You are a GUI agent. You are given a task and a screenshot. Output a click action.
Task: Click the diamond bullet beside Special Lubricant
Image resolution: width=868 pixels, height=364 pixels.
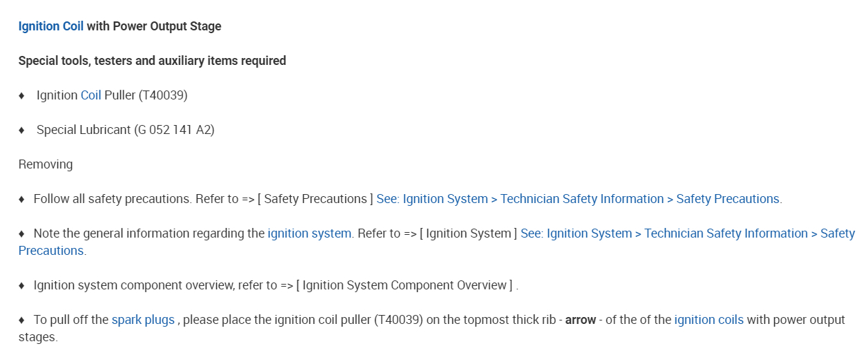click(21, 130)
